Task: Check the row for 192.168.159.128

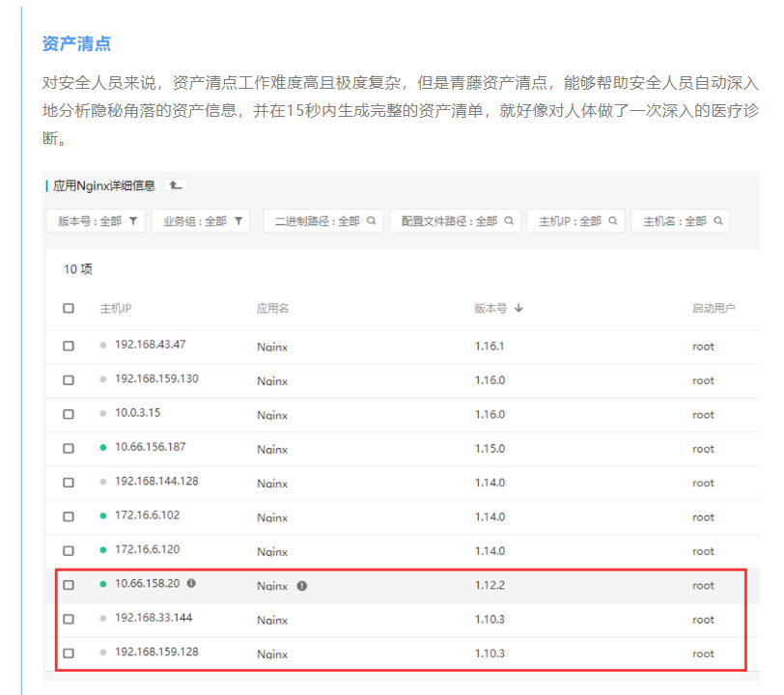Action: (x=69, y=653)
